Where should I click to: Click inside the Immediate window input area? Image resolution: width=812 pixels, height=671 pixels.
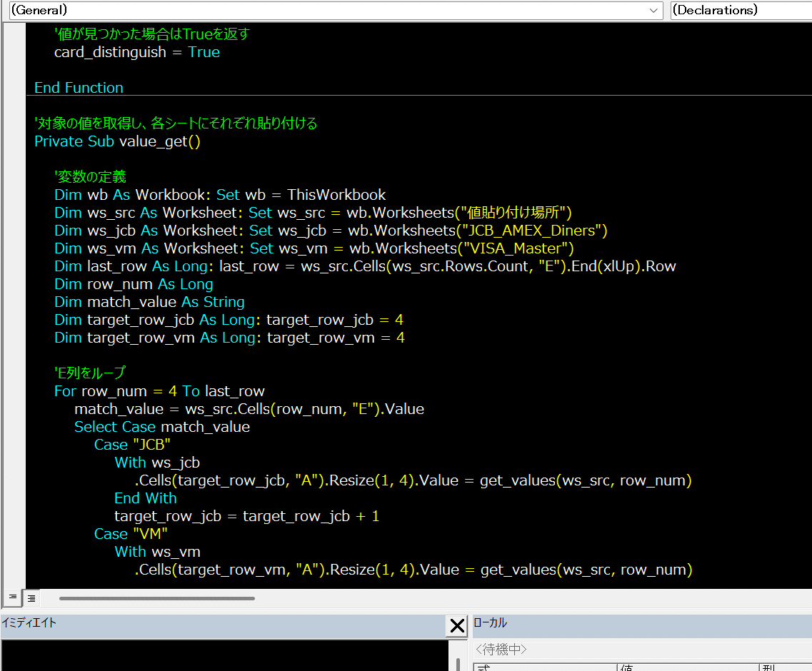[x=224, y=655]
